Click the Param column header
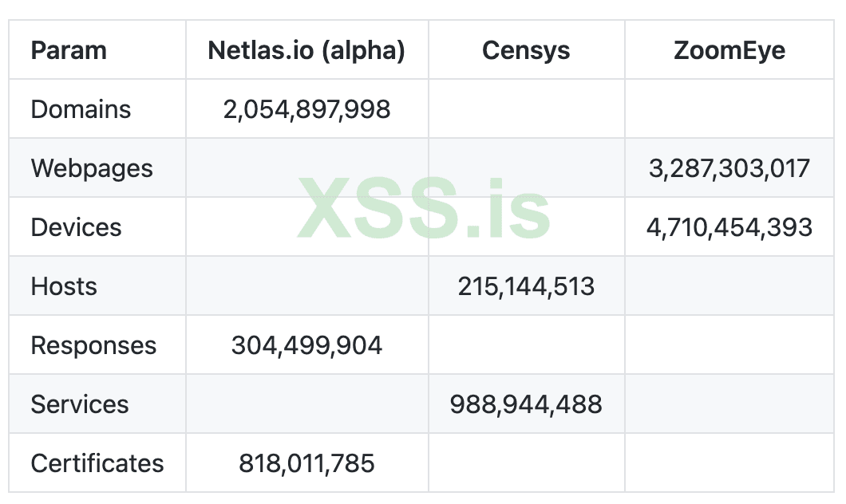This screenshot has height=504, width=846. pos(69,50)
